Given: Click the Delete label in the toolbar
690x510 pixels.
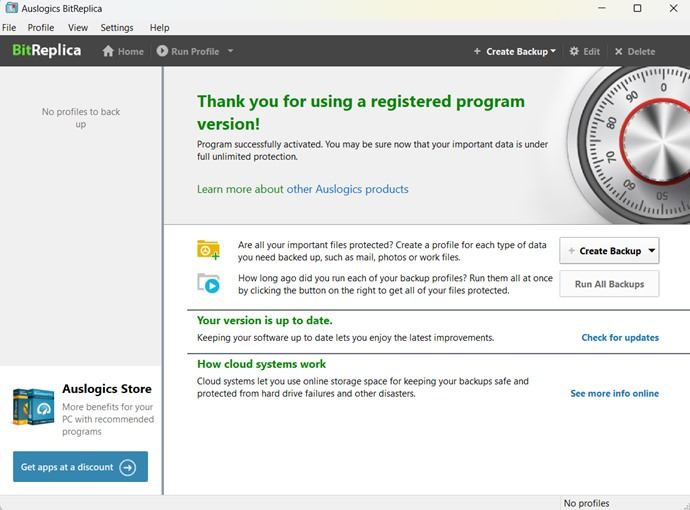Looking at the screenshot, I should pyautogui.click(x=641, y=51).
